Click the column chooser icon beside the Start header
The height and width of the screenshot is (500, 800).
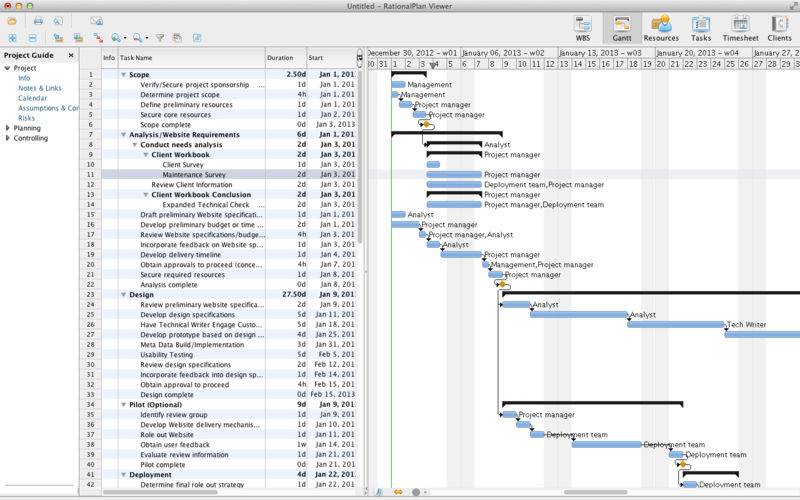[360, 58]
